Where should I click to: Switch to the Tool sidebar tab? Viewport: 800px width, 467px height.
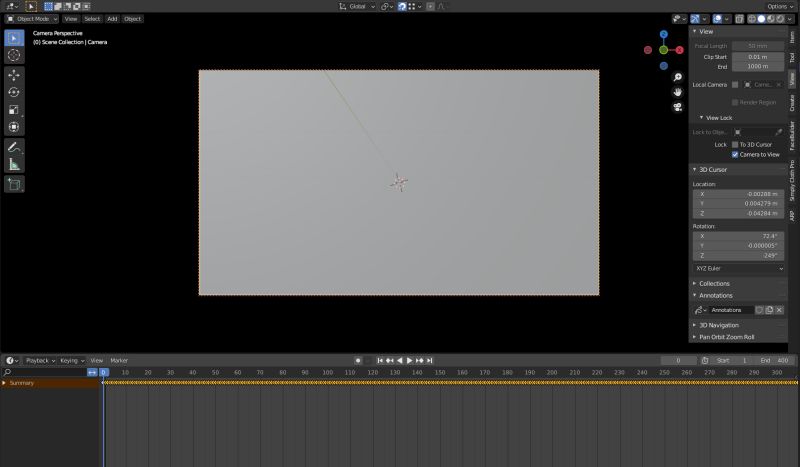[x=792, y=57]
